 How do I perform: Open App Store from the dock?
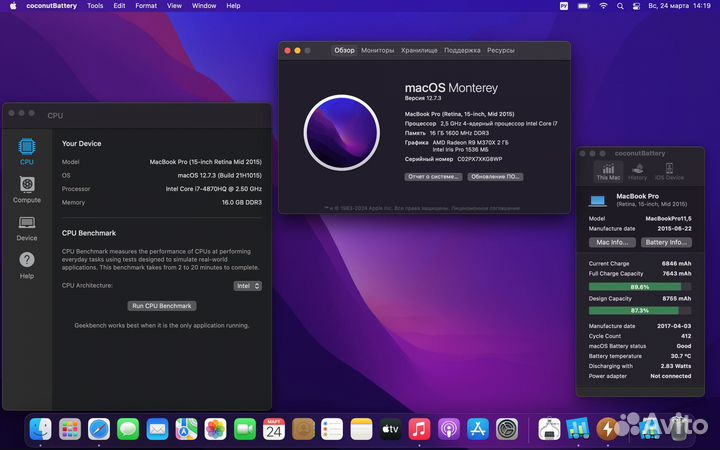478,429
